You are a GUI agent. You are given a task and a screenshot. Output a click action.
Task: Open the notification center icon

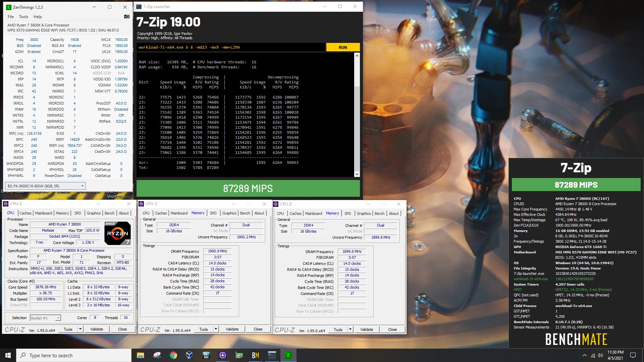(633, 355)
